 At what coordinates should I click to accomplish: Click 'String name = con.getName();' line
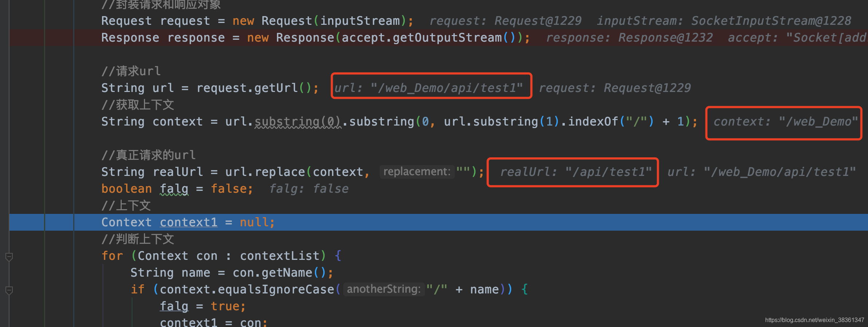232,273
